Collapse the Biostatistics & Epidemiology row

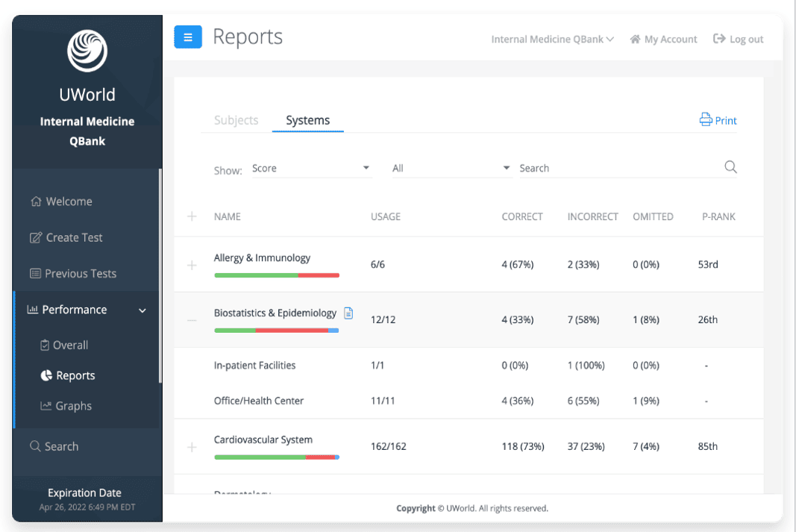pyautogui.click(x=192, y=320)
